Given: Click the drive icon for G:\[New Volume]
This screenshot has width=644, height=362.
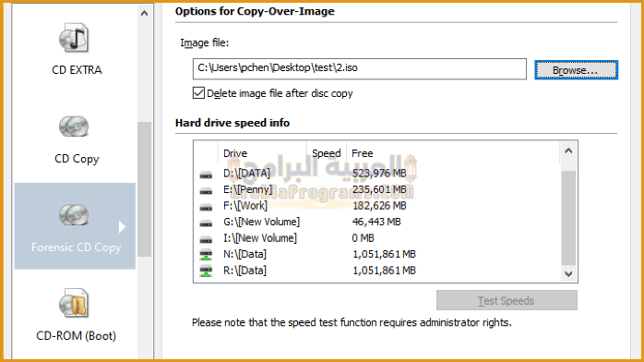Looking at the screenshot, I should (x=206, y=223).
